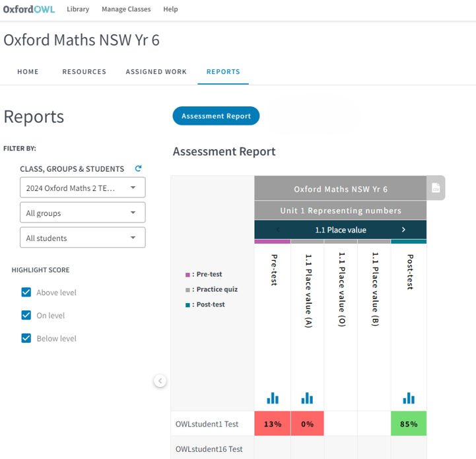Click the refresh icon beside Class, Groups & Students
This screenshot has height=459, width=476.
point(138,168)
